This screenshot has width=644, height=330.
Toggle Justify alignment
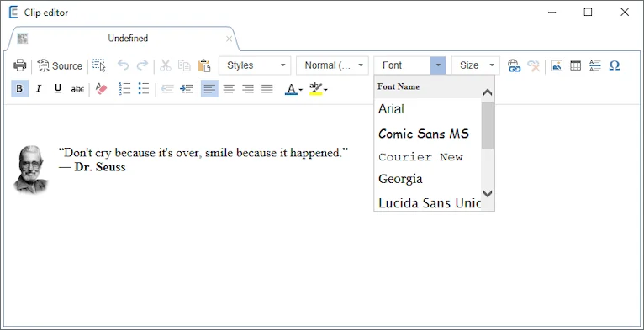267,89
